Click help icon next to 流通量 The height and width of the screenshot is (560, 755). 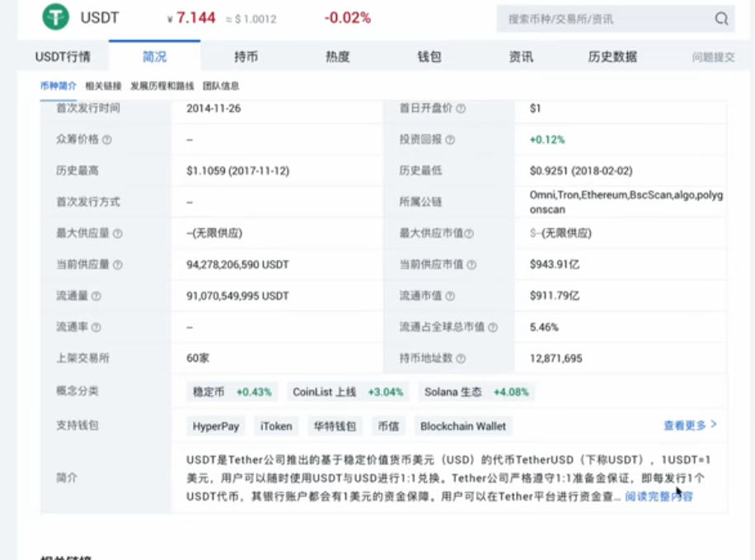click(x=96, y=296)
